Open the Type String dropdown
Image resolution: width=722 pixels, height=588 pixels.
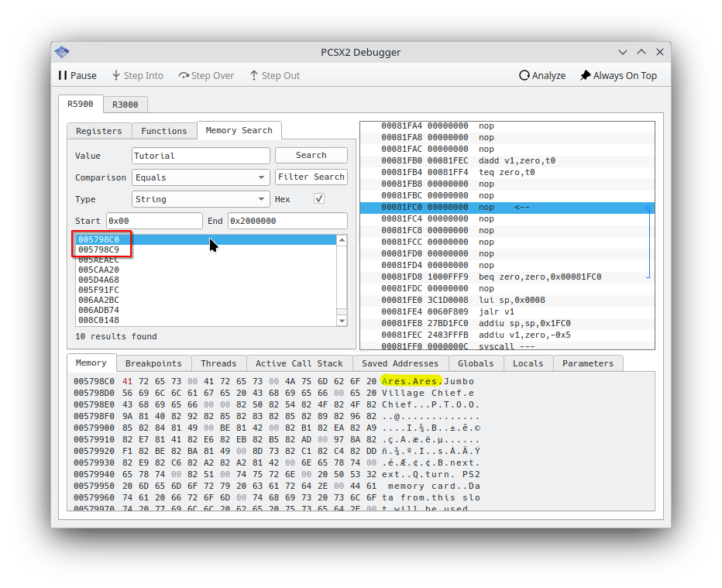coord(201,199)
